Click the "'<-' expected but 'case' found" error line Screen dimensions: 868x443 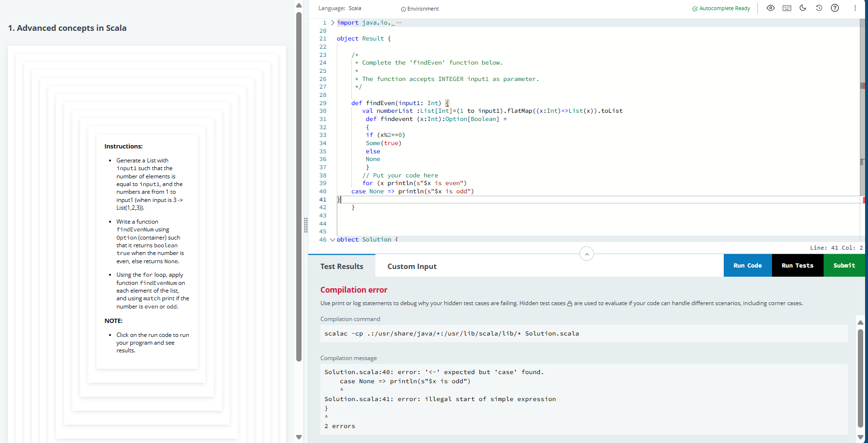(434, 372)
